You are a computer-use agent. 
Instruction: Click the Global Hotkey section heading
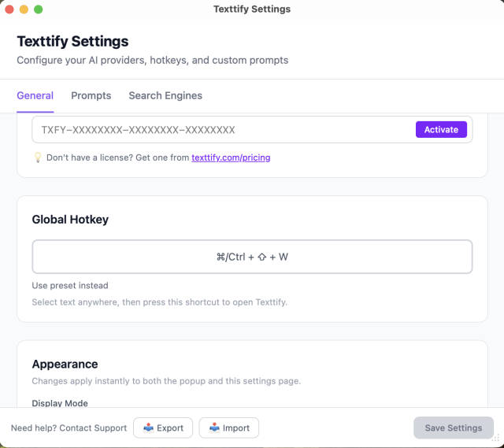[x=70, y=220]
